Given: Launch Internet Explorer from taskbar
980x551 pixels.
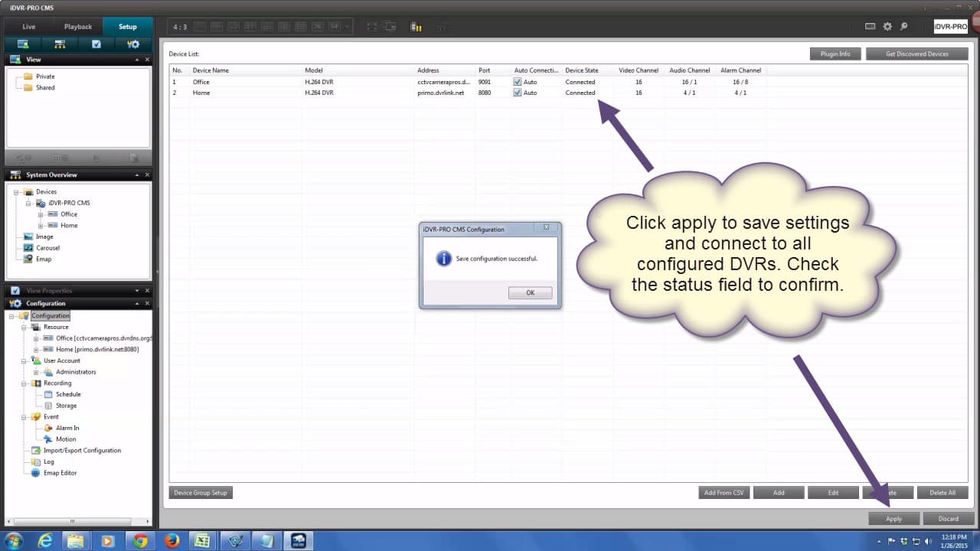Looking at the screenshot, I should tap(46, 541).
